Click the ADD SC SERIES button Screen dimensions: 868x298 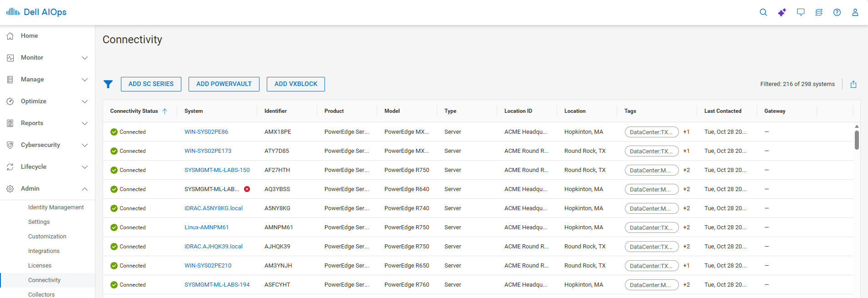(x=151, y=84)
